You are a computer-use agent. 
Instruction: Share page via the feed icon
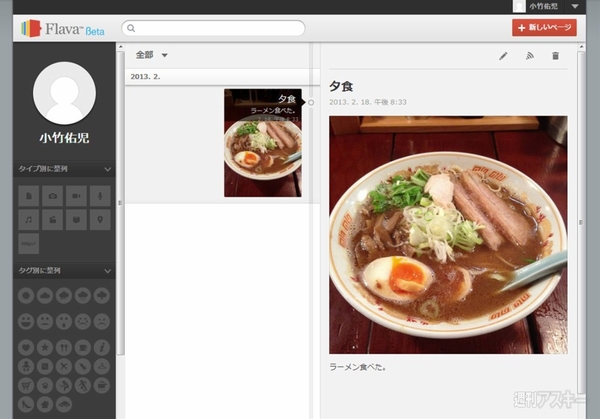(x=530, y=56)
